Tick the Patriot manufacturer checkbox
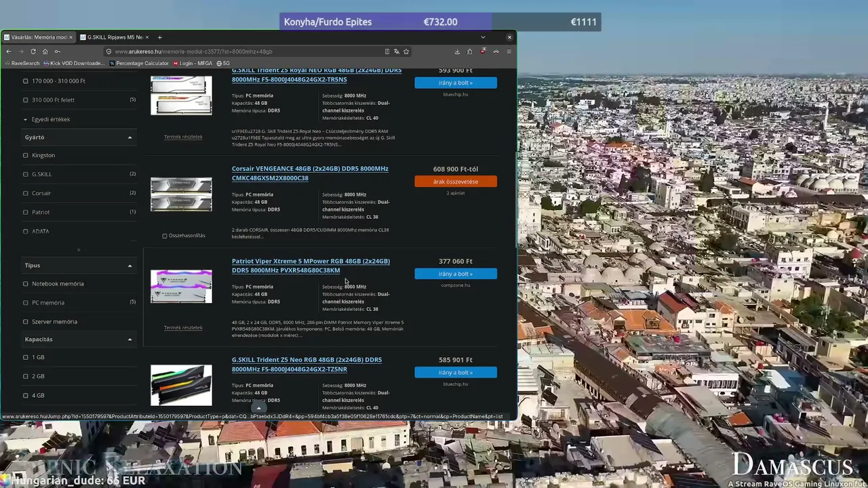Viewport: 868px width, 488px height. click(x=26, y=212)
